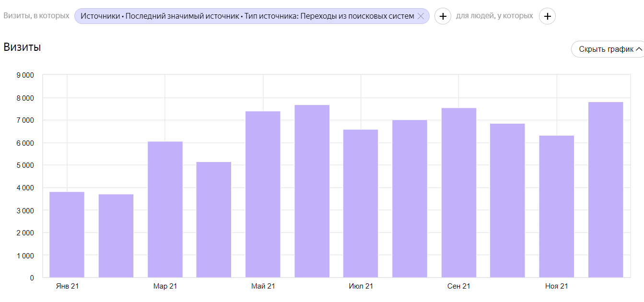
Task: Select the April bar between 'Мар 21' and 'Май 21'
Action: [x=214, y=220]
